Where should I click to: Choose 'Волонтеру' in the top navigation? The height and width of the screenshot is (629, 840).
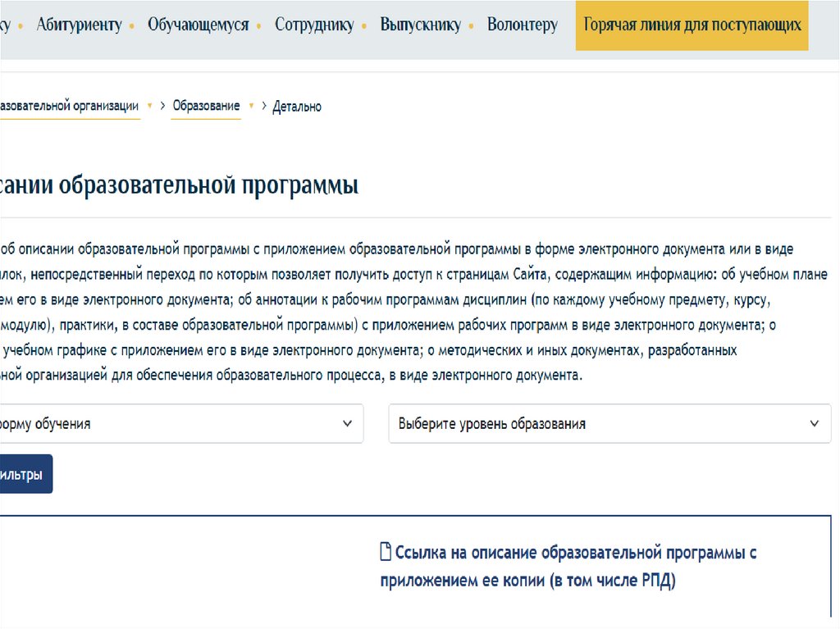522,25
